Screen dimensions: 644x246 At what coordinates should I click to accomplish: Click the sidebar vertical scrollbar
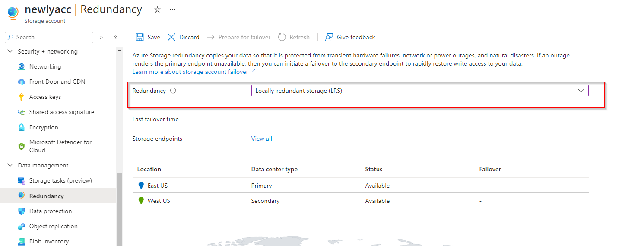(x=119, y=207)
